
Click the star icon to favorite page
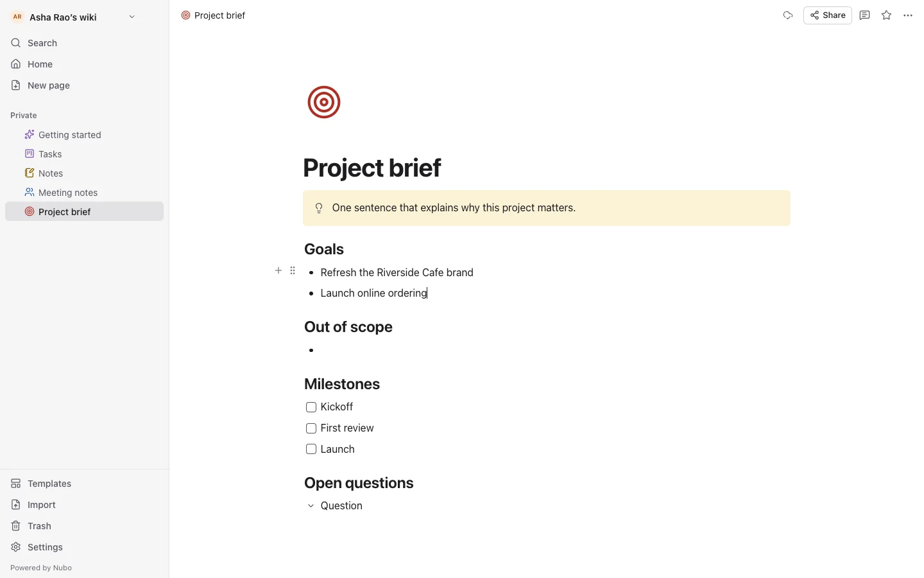click(886, 15)
